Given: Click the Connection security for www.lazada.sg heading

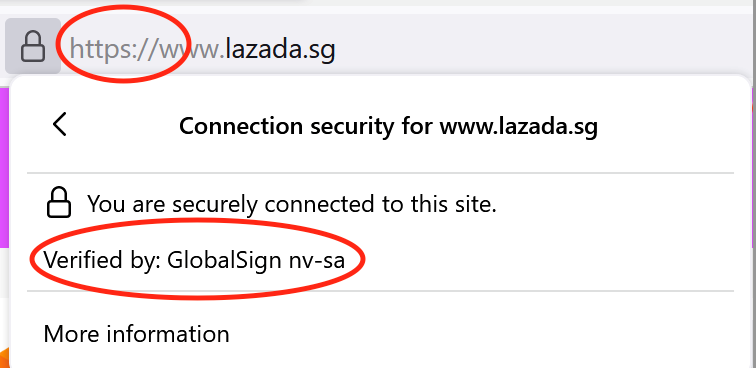Looking at the screenshot, I should (x=388, y=126).
